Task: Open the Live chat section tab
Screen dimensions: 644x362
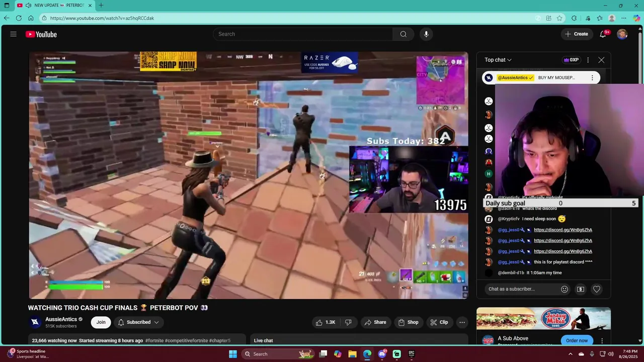Action: tap(263, 340)
